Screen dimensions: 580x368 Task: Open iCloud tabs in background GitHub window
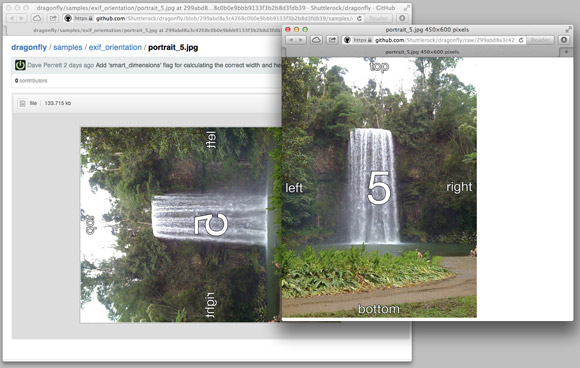37,18
